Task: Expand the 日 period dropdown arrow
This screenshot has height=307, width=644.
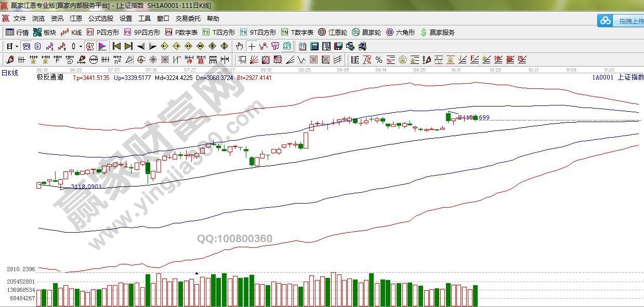Action: click(17, 46)
